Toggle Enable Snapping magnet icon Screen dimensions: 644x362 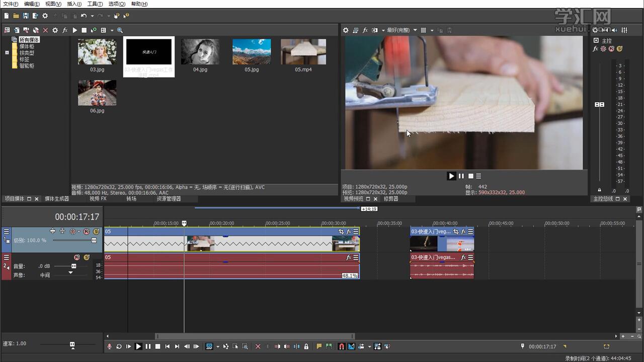341,346
